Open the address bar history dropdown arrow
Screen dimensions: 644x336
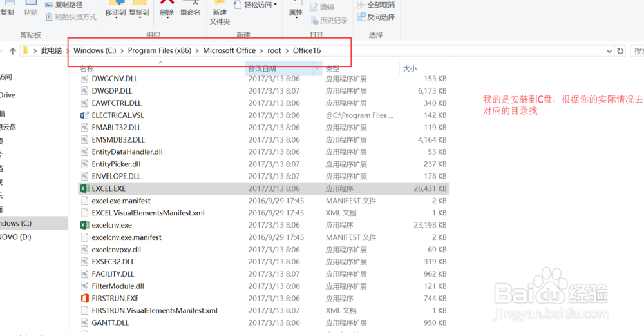coord(609,51)
